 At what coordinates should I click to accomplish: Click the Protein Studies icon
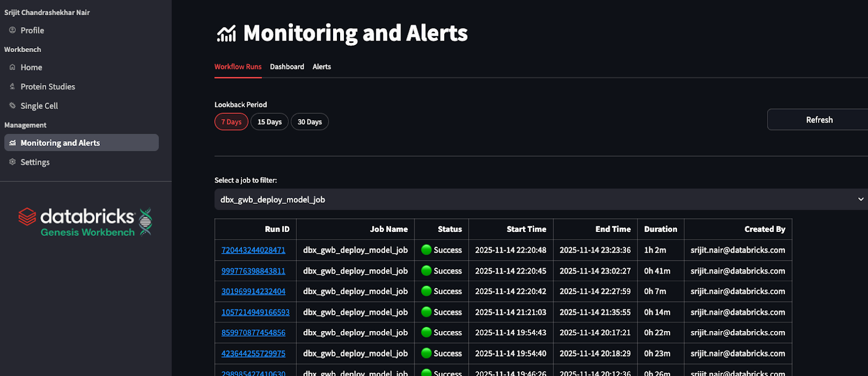coord(12,87)
